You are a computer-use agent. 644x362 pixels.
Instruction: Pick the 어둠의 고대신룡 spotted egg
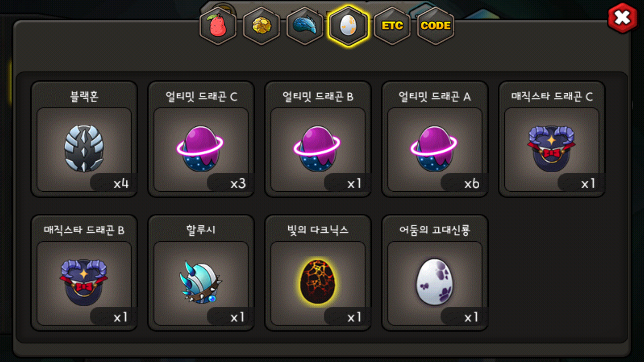[x=434, y=282]
